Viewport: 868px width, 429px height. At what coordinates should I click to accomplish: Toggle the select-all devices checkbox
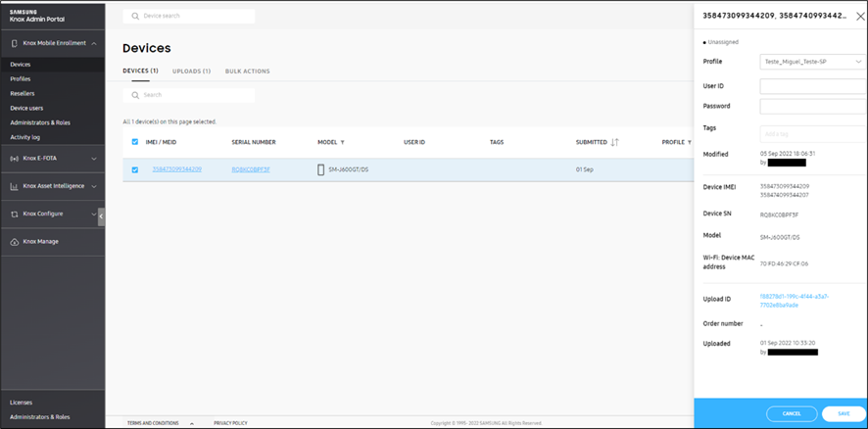click(135, 142)
